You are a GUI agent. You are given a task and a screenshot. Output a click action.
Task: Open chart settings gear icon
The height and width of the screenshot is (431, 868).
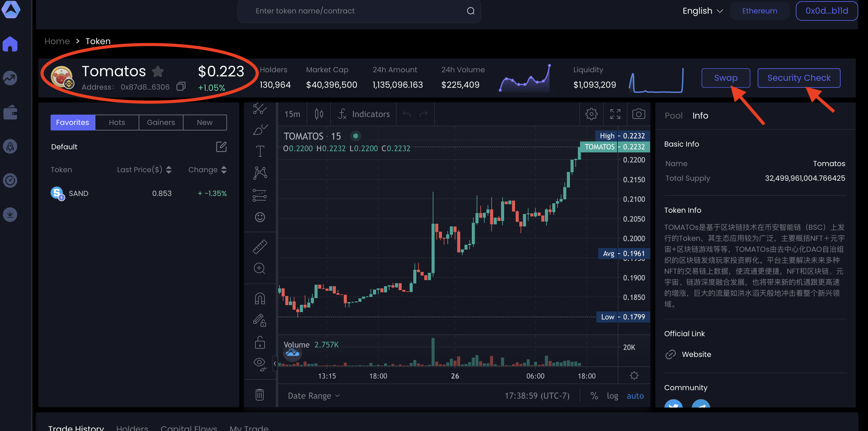pos(591,114)
